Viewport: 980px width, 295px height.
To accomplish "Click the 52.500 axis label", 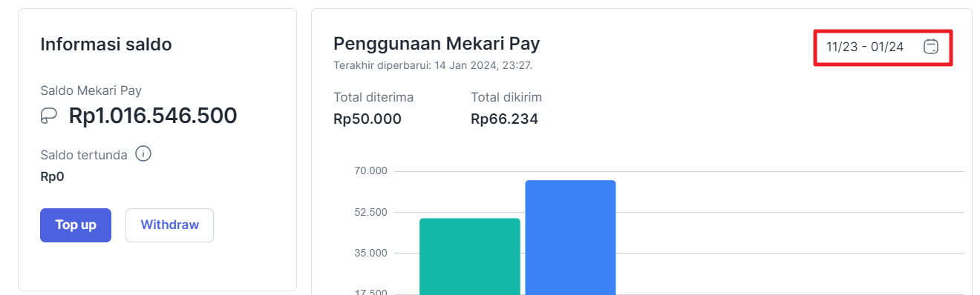I will pos(371,212).
